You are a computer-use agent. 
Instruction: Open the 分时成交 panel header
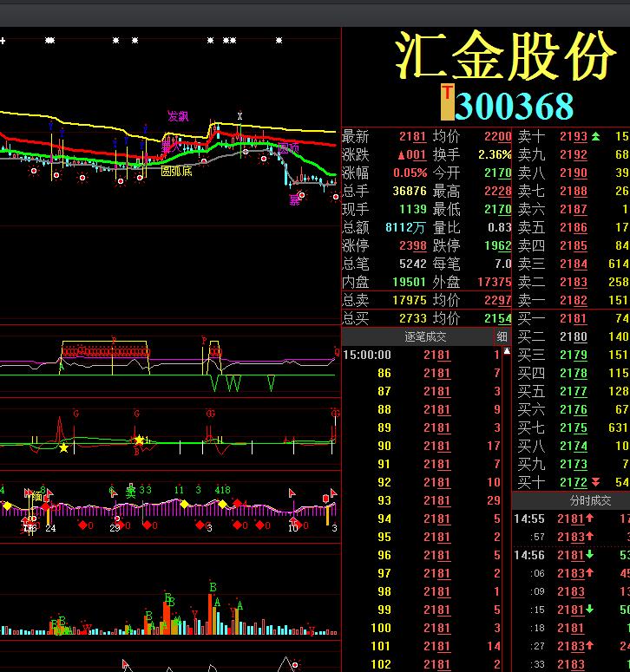(x=590, y=500)
